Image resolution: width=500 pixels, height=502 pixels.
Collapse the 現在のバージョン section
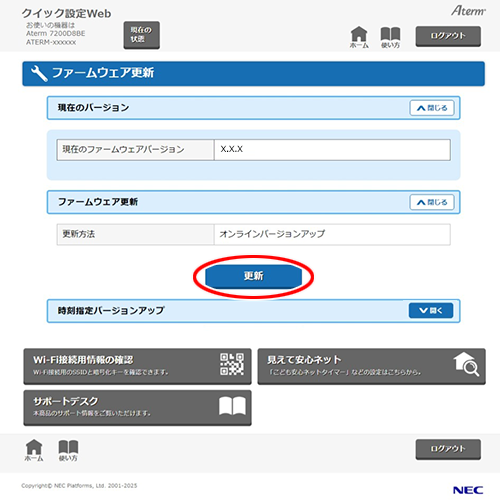click(432, 108)
